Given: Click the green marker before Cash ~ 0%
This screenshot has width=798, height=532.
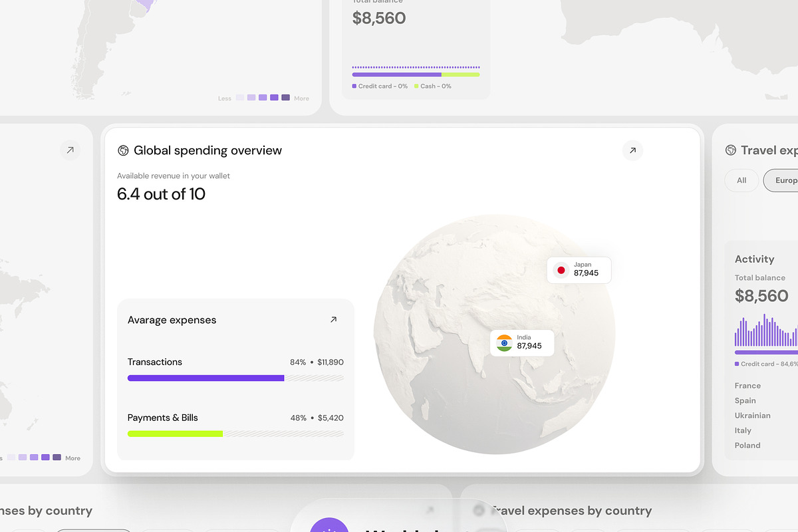Looking at the screenshot, I should (x=416, y=86).
